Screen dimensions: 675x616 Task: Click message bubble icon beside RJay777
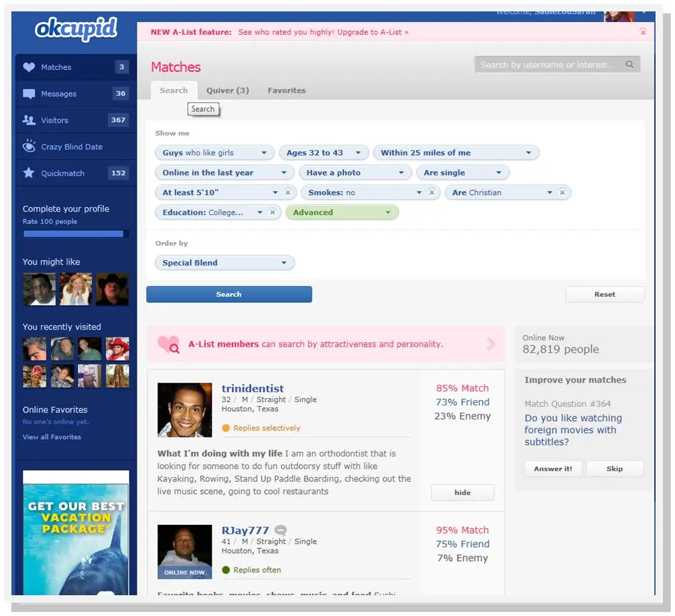pyautogui.click(x=281, y=530)
